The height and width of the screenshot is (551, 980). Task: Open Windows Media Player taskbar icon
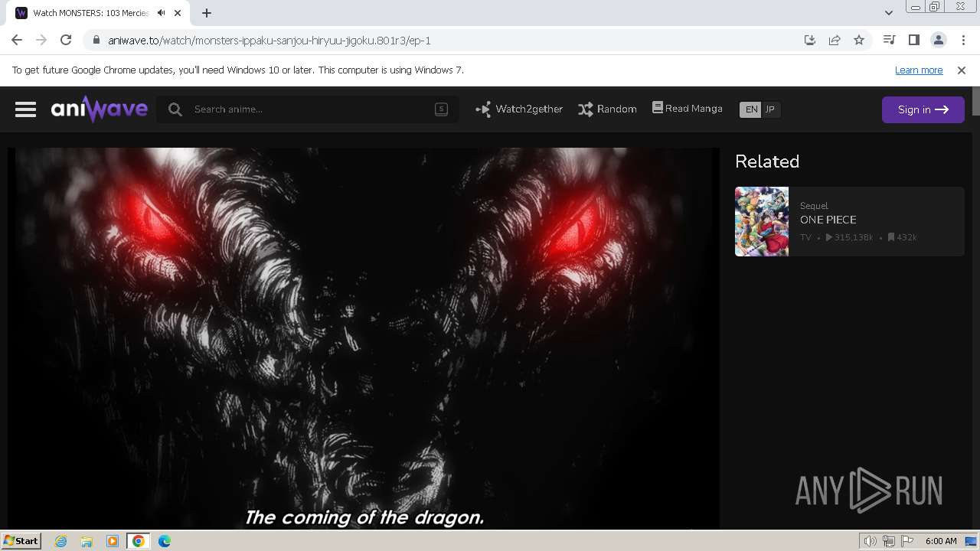point(113,541)
